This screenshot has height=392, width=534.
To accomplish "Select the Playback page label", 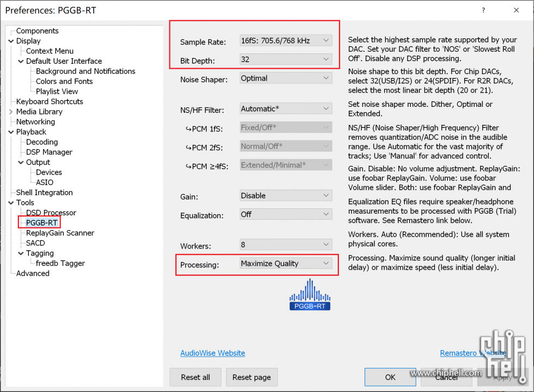I will pyautogui.click(x=31, y=132).
